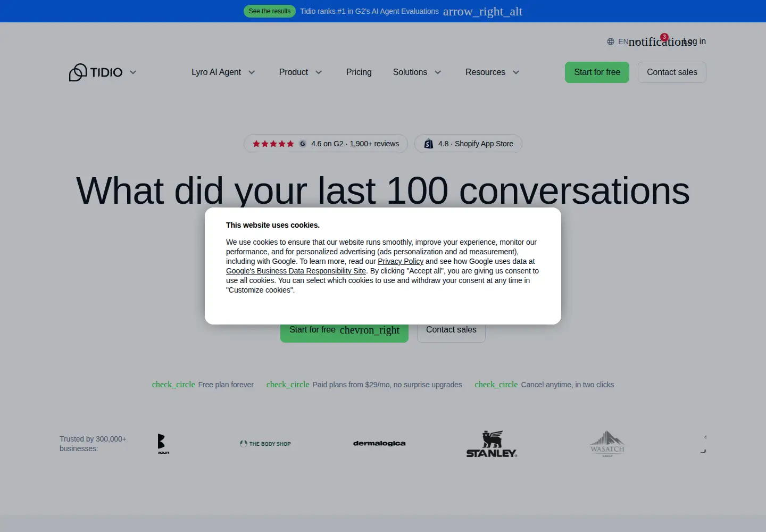Click The Body Shop logo
766x532 pixels.
click(265, 444)
